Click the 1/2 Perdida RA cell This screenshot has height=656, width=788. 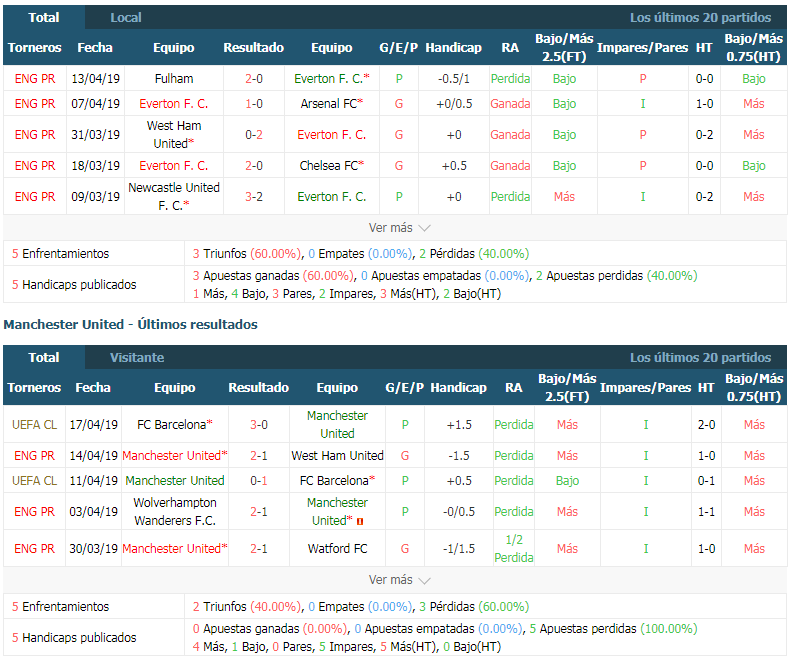(x=514, y=548)
